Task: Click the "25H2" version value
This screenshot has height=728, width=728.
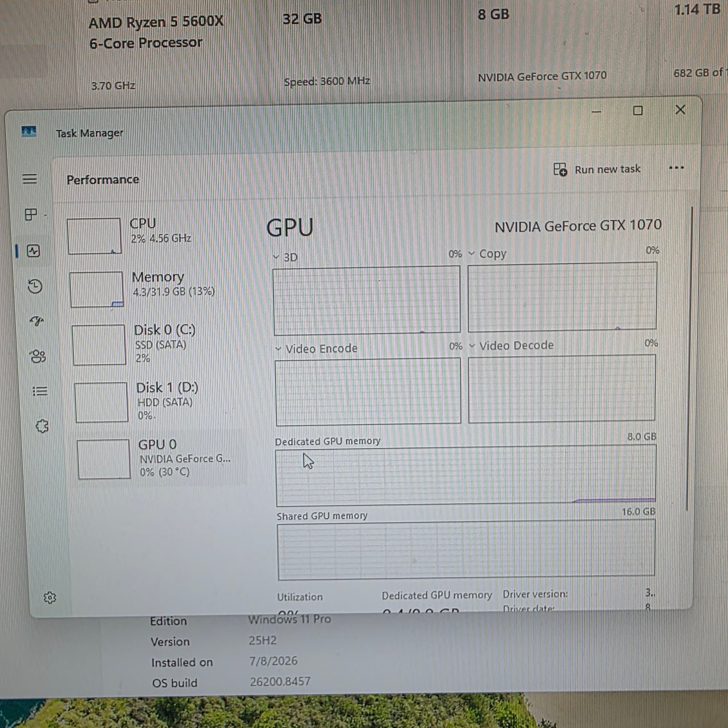Action: coord(263,640)
